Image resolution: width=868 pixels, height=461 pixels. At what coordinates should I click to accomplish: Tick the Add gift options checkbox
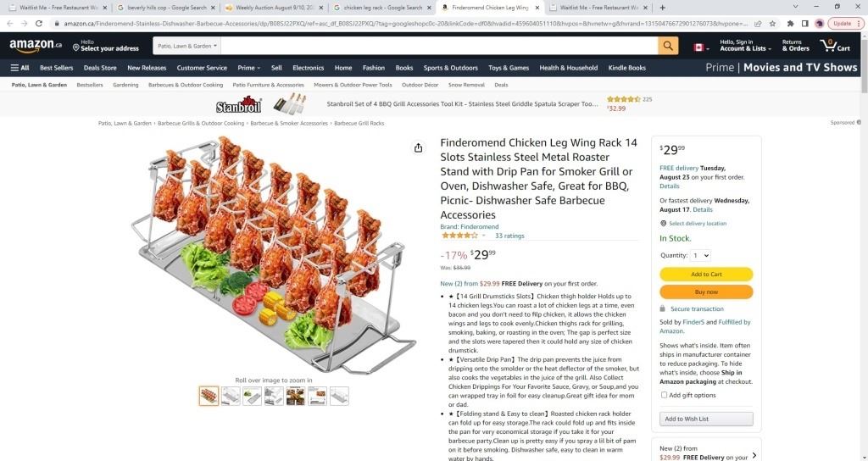(664, 395)
